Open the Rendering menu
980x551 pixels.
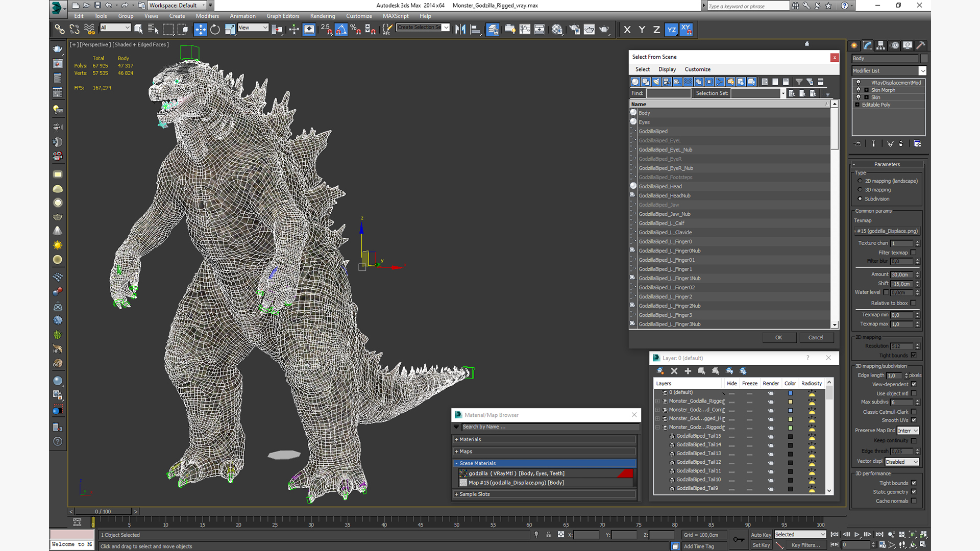[x=323, y=16]
